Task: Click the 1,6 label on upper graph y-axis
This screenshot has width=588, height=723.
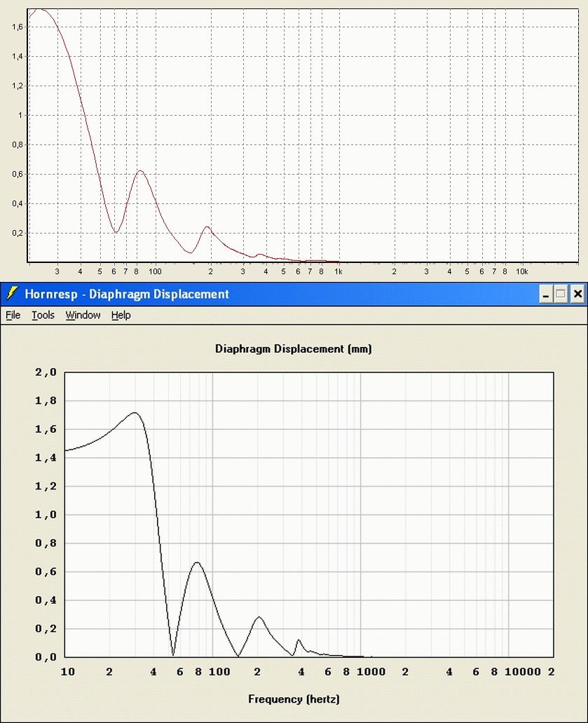Action: pos(17,27)
